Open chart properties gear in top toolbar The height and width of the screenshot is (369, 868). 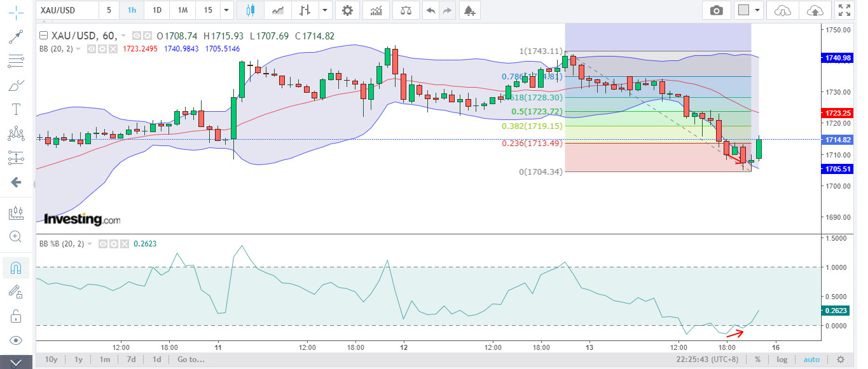point(347,10)
